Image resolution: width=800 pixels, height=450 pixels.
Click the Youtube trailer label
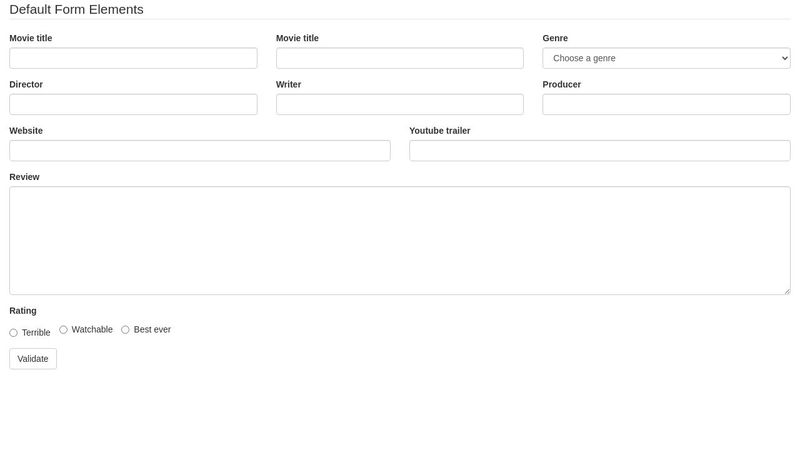439,131
